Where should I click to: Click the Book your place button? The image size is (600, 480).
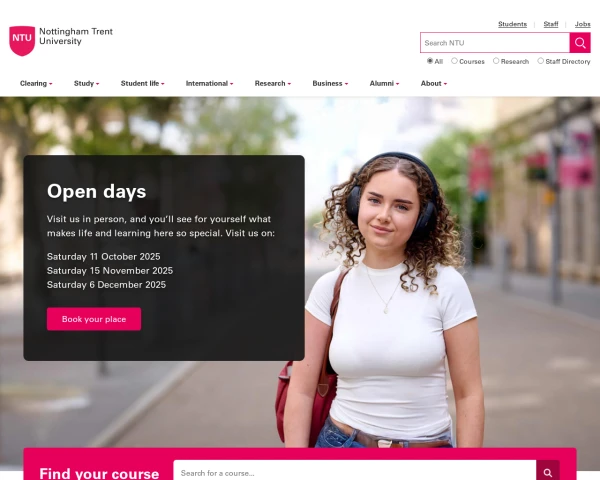pos(94,319)
